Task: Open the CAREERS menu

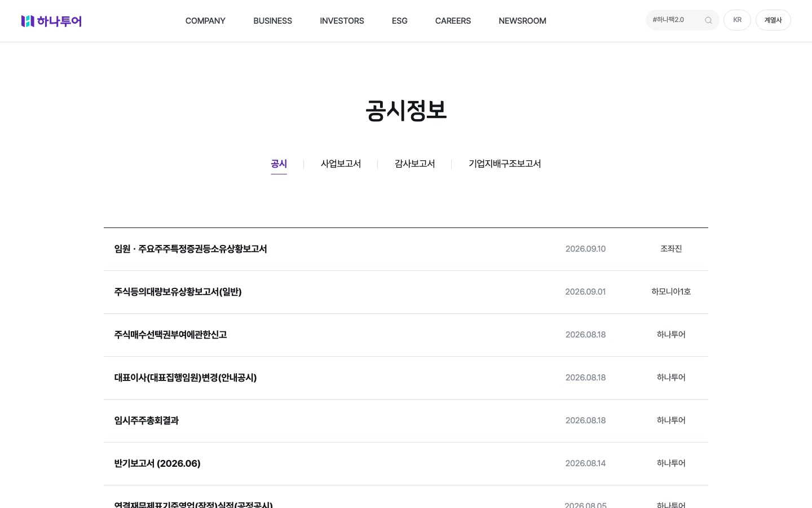Action: point(453,21)
